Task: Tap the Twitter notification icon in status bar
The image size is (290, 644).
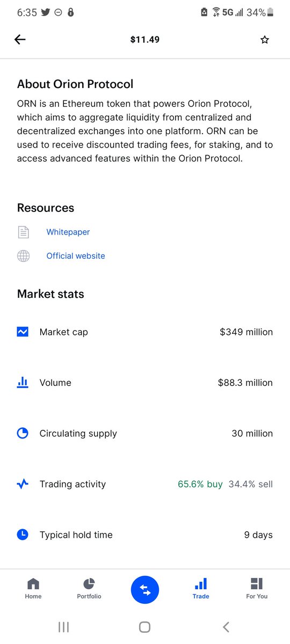Action: (x=45, y=12)
